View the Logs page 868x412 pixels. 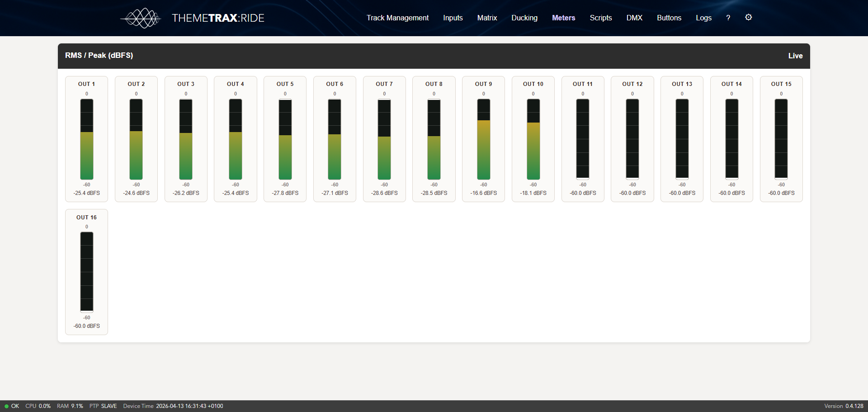pos(703,18)
